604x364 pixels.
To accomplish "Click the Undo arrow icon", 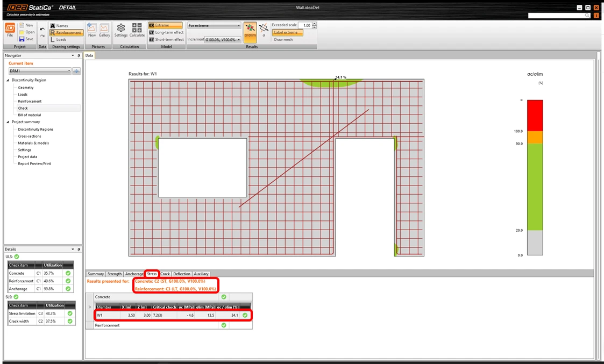I will (42, 29).
